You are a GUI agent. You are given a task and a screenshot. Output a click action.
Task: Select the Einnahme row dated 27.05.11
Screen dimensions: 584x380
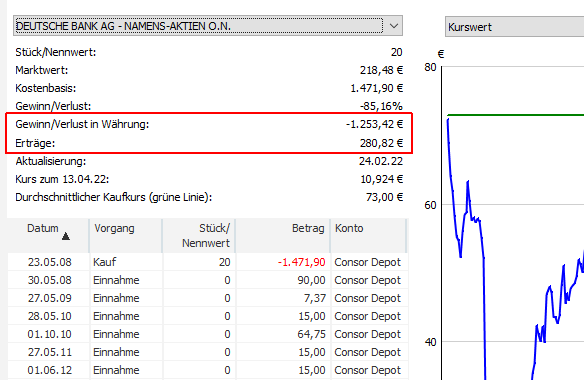click(208, 352)
